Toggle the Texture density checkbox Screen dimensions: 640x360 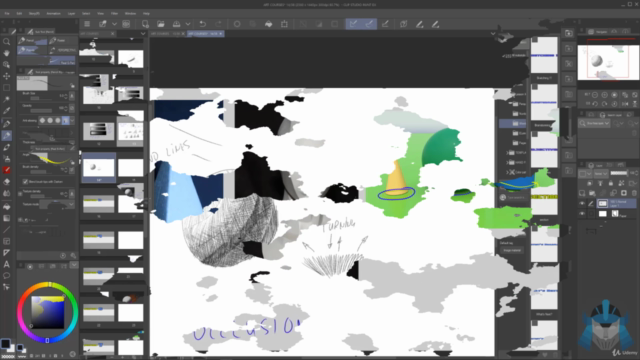pyautogui.click(x=20, y=194)
